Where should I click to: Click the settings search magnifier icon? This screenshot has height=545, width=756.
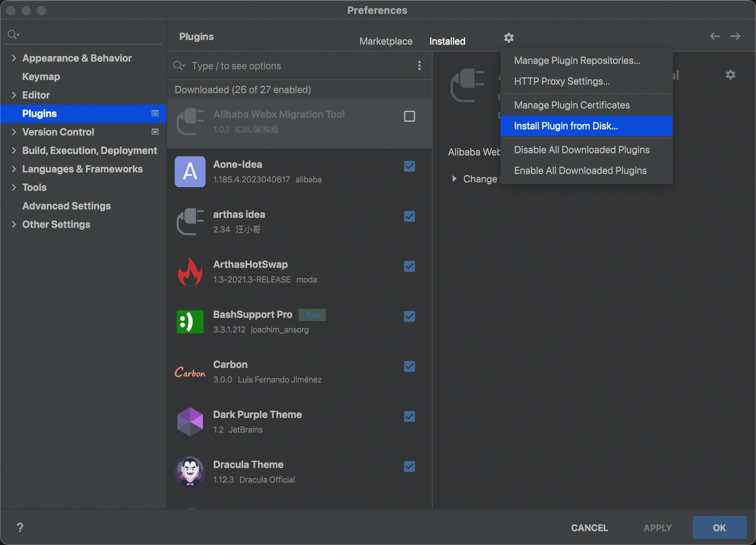pos(13,35)
